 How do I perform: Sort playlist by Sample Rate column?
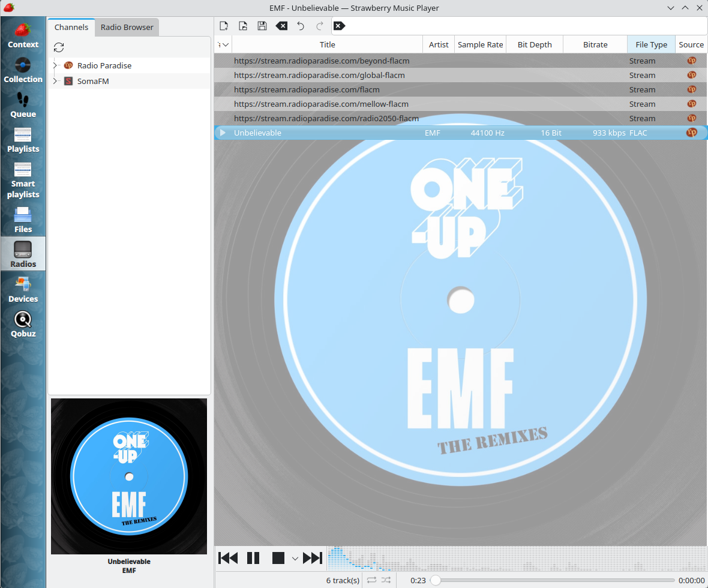click(481, 45)
